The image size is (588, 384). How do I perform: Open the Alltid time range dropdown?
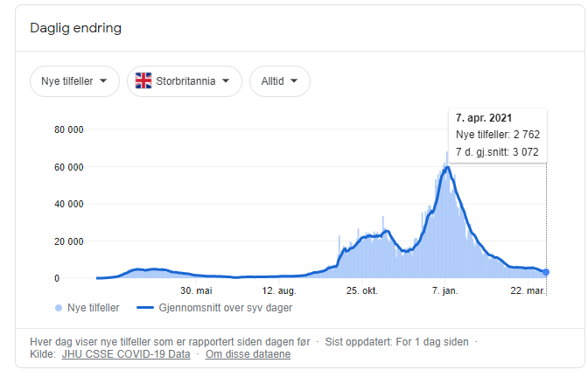279,81
